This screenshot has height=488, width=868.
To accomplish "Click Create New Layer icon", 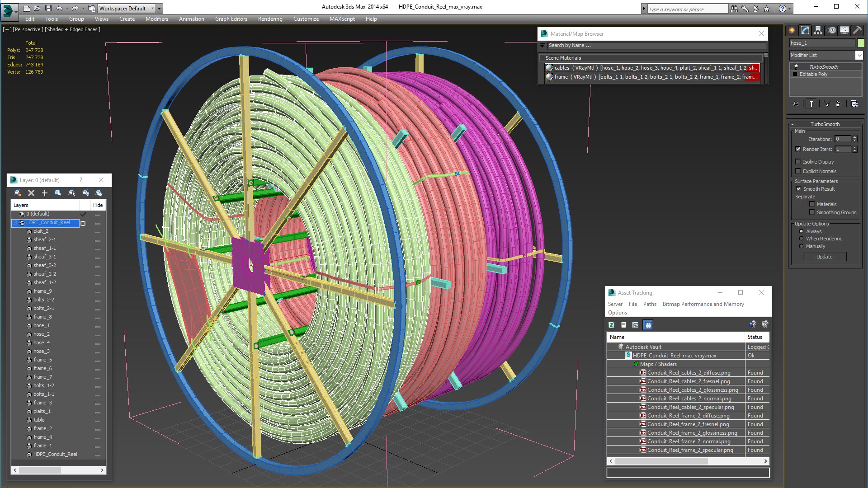I will click(18, 193).
